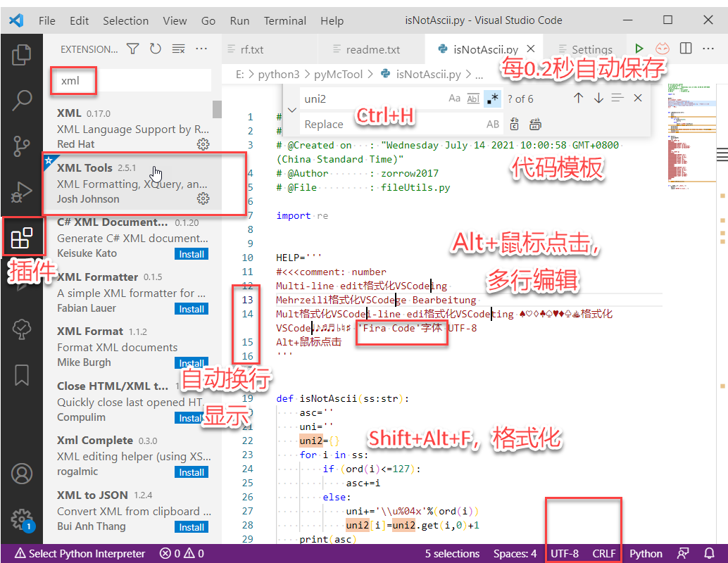Change indentation via Spaces: 4
The height and width of the screenshot is (563, 728).
[515, 553]
